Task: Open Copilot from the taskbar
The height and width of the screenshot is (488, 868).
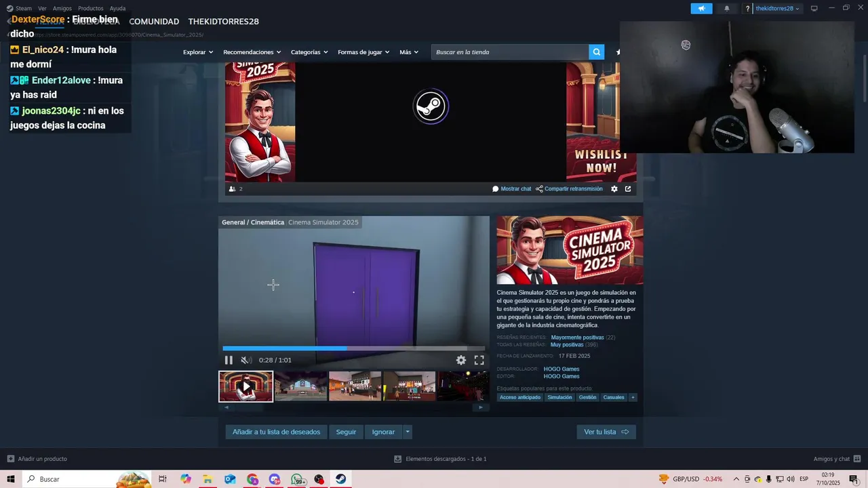Action: pos(186,479)
